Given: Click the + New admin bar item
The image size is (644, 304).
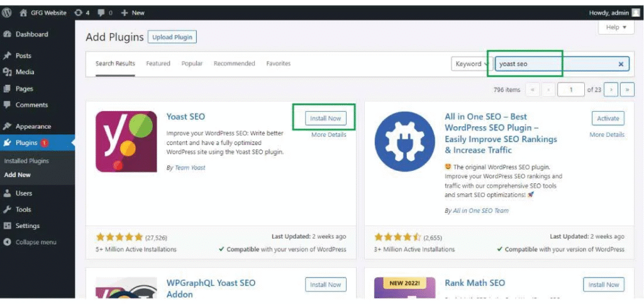Looking at the screenshot, I should (x=133, y=13).
